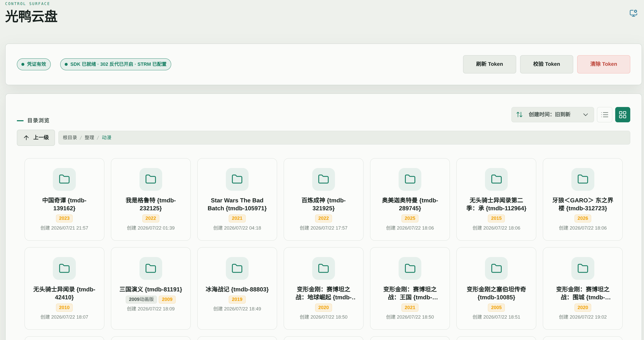Click the 2005 year tag on 变形金刚之塞伯坦传奇

point(496,308)
